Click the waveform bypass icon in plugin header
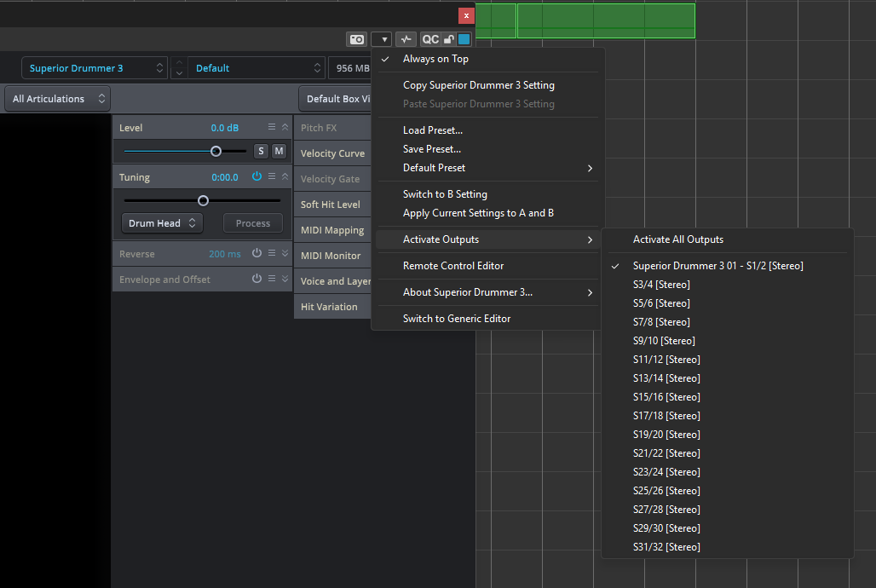This screenshot has height=588, width=876. [x=406, y=39]
